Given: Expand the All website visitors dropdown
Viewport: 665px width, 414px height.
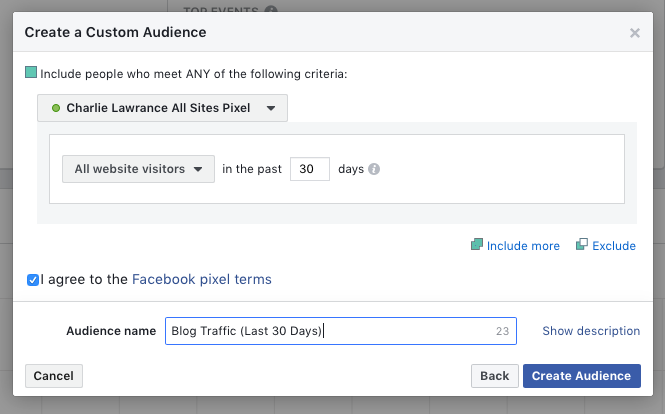Looking at the screenshot, I should 138,169.
